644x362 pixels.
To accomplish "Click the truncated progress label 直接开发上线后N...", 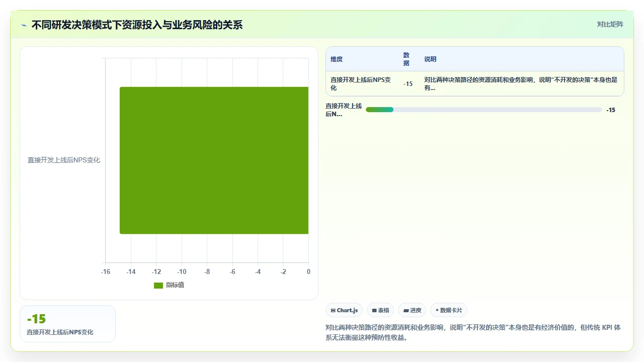I will [344, 110].
